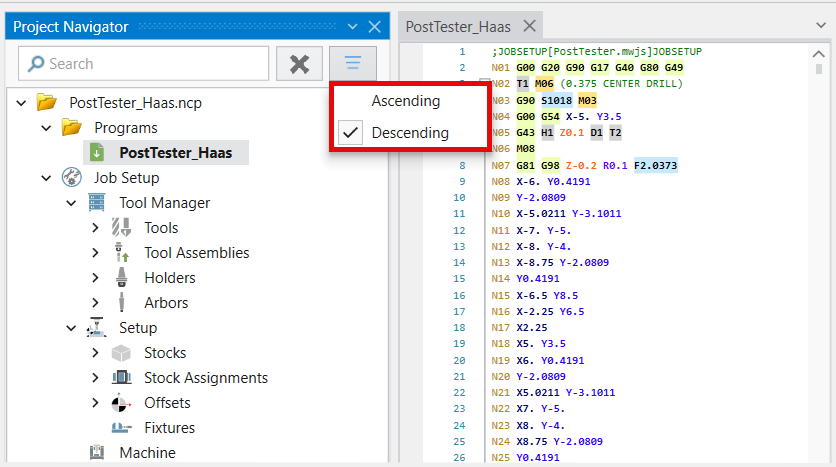Click the Tools tree icon
836x467 pixels.
coord(121,228)
